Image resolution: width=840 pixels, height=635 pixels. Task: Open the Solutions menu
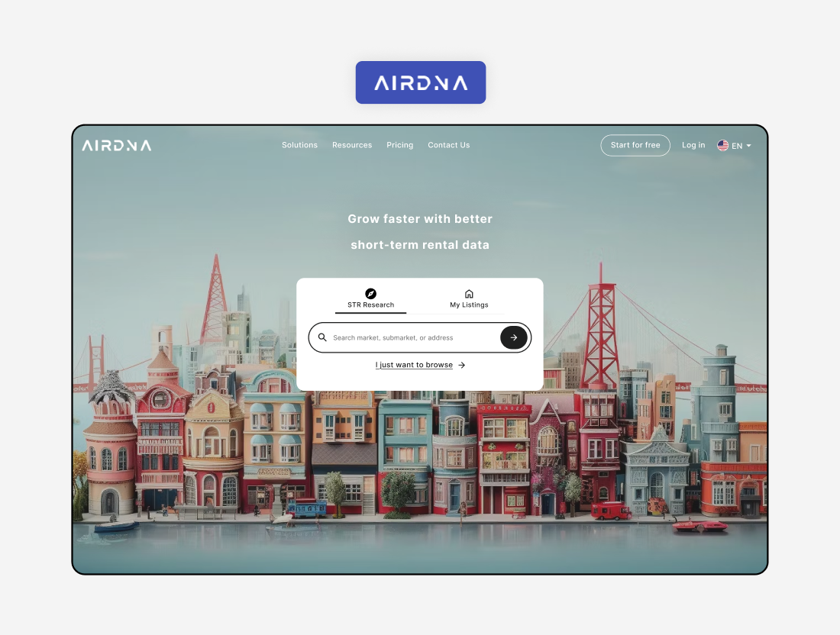point(299,145)
